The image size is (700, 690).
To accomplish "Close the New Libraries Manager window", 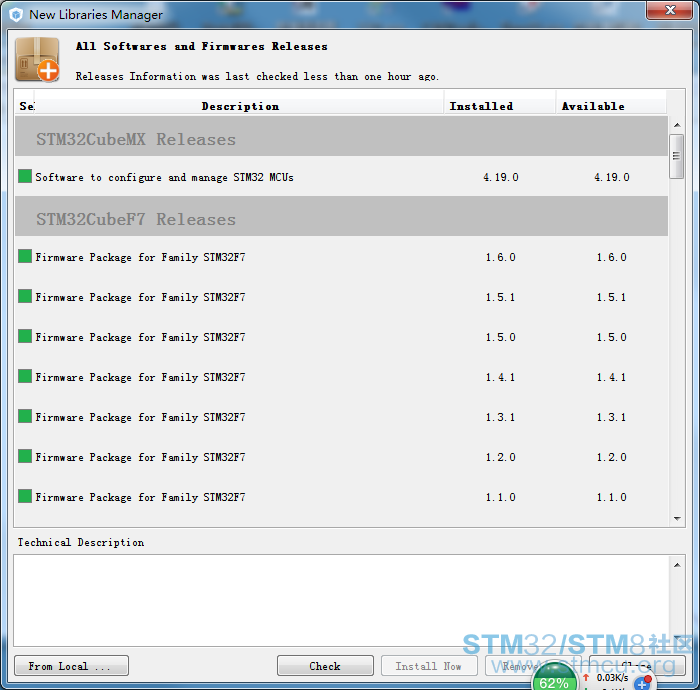I will pos(669,10).
